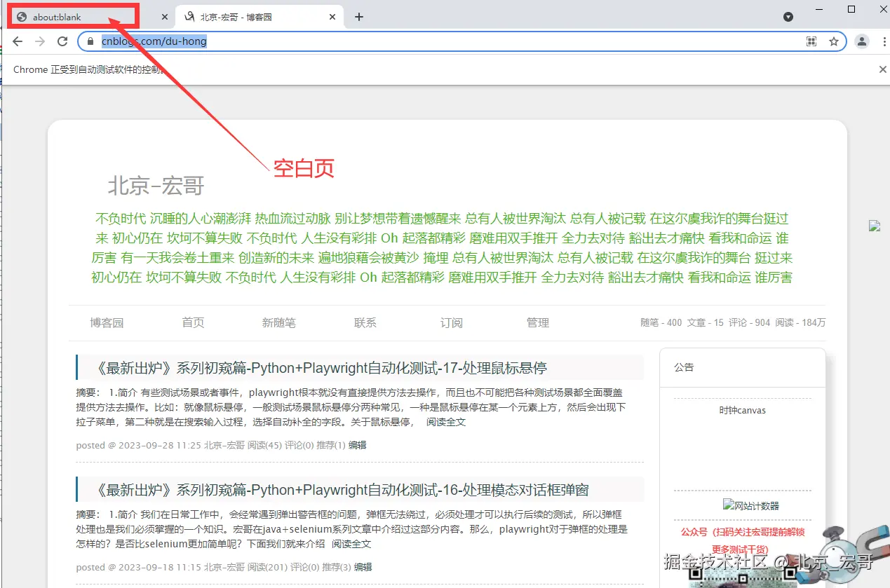Open QR code icon in address bar
The image size is (890, 588).
(811, 41)
